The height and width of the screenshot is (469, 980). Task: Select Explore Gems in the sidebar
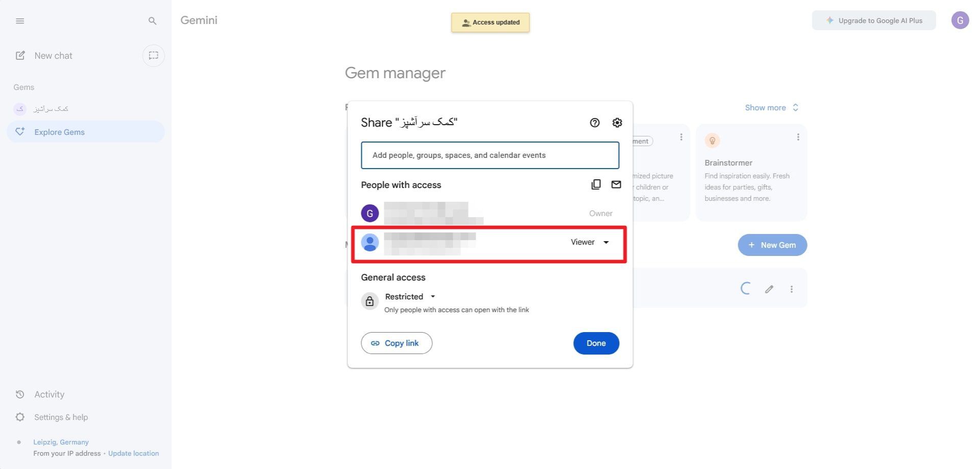58,132
